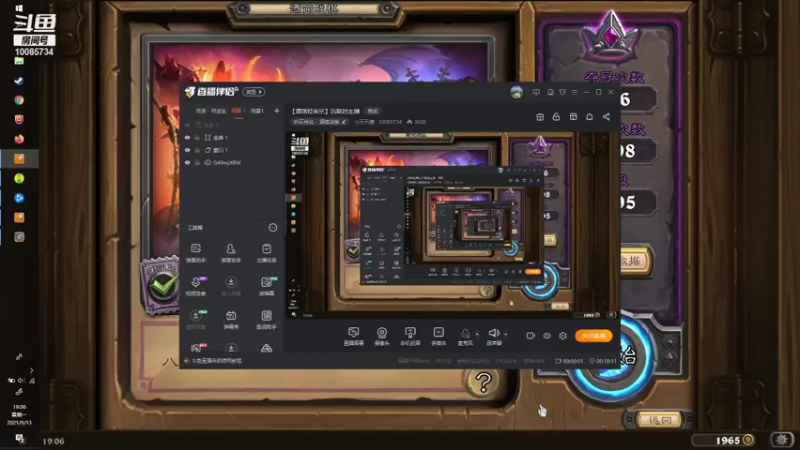Toggle lock on the G4ImjJtBW source

tap(197, 162)
